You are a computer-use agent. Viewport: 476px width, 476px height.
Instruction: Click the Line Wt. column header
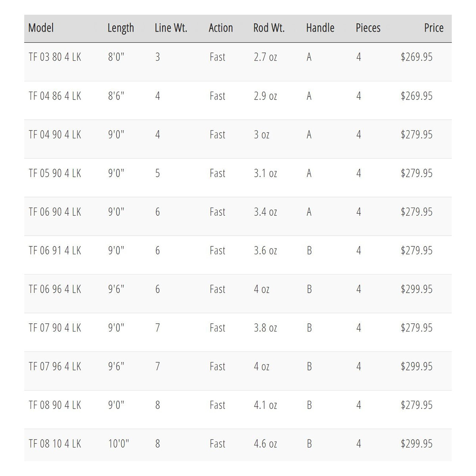pos(171,28)
